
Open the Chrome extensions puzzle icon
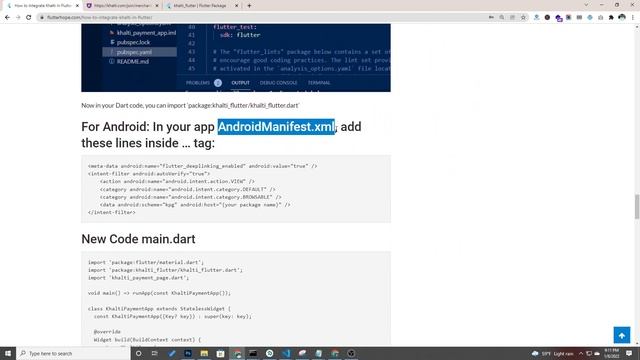[611, 18]
